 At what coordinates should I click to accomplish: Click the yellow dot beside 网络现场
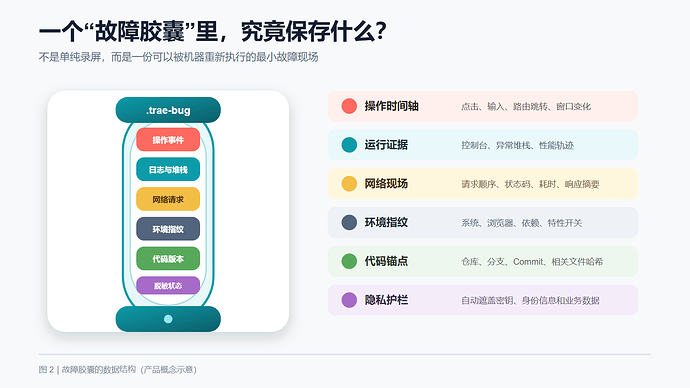point(349,183)
